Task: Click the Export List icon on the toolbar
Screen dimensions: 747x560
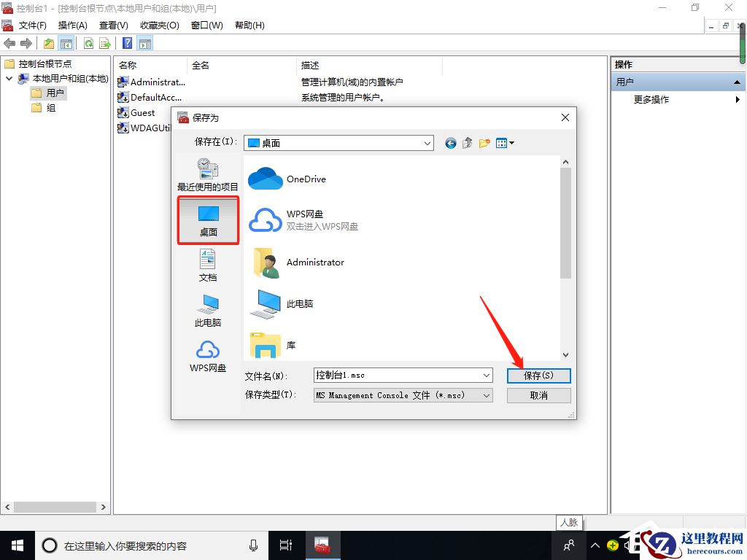Action: [x=104, y=43]
